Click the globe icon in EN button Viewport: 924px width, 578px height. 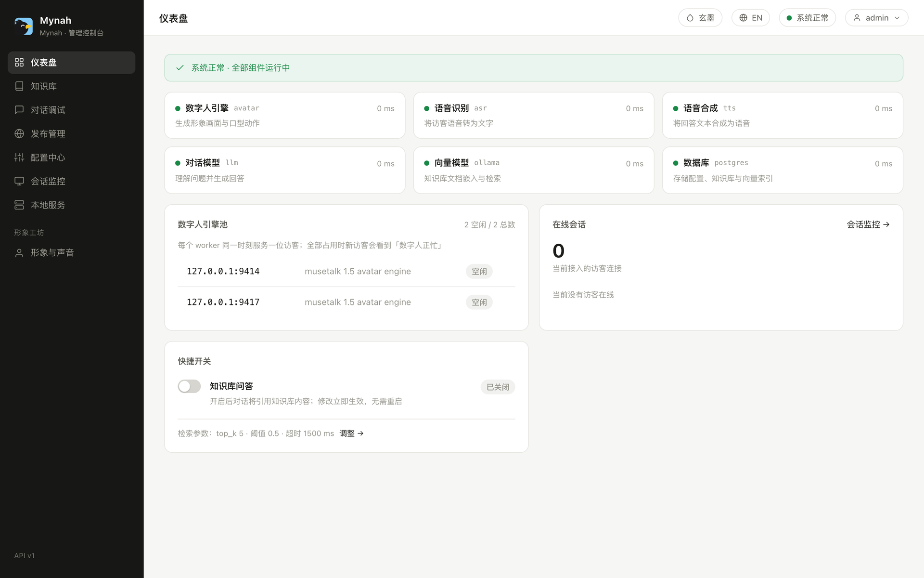744,18
